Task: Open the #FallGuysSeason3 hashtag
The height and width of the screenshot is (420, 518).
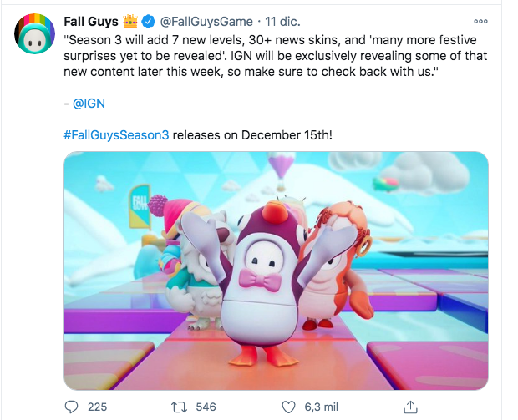Action: coord(116,135)
